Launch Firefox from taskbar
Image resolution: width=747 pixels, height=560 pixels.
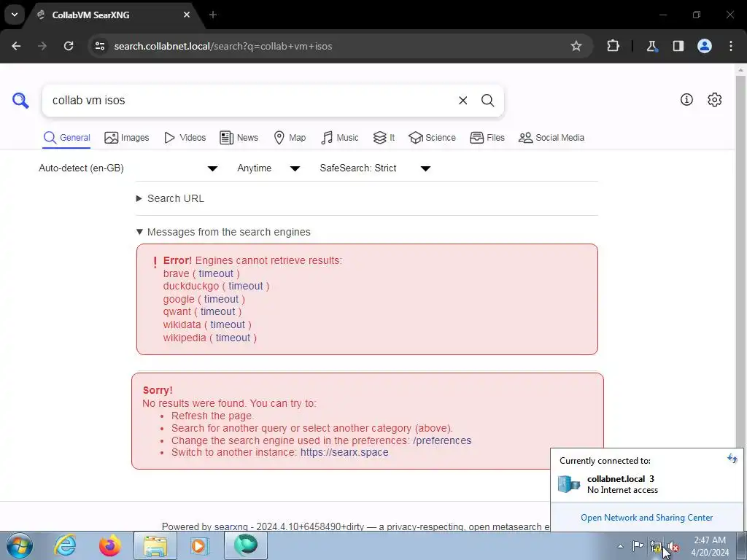click(x=110, y=545)
